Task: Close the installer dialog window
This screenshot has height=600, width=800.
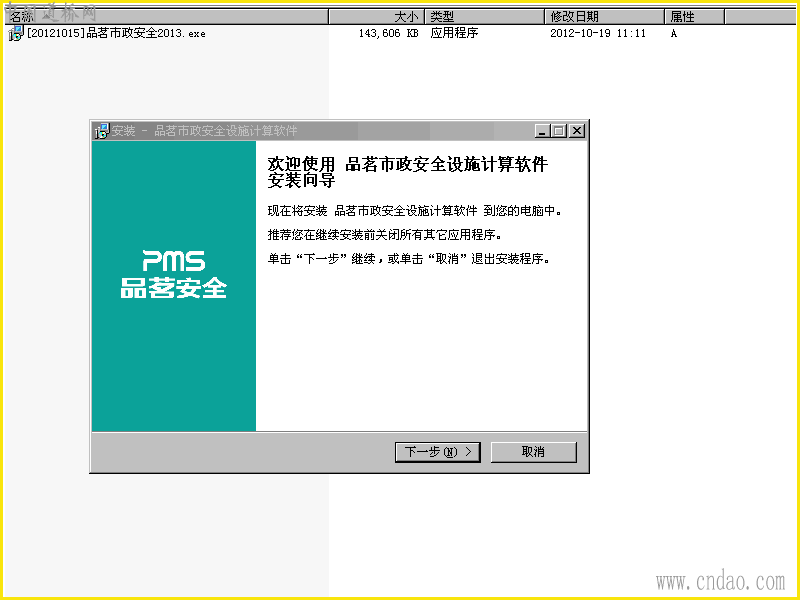Action: coord(577,131)
